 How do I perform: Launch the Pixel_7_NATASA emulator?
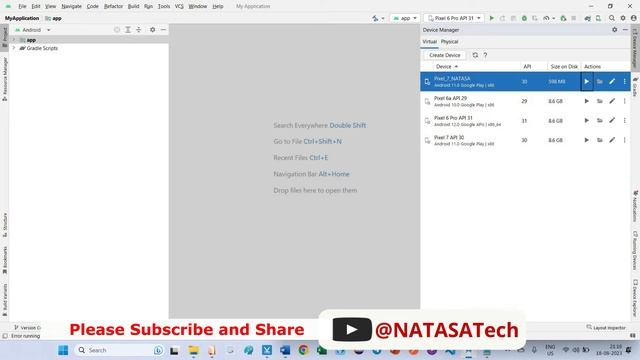tap(587, 82)
